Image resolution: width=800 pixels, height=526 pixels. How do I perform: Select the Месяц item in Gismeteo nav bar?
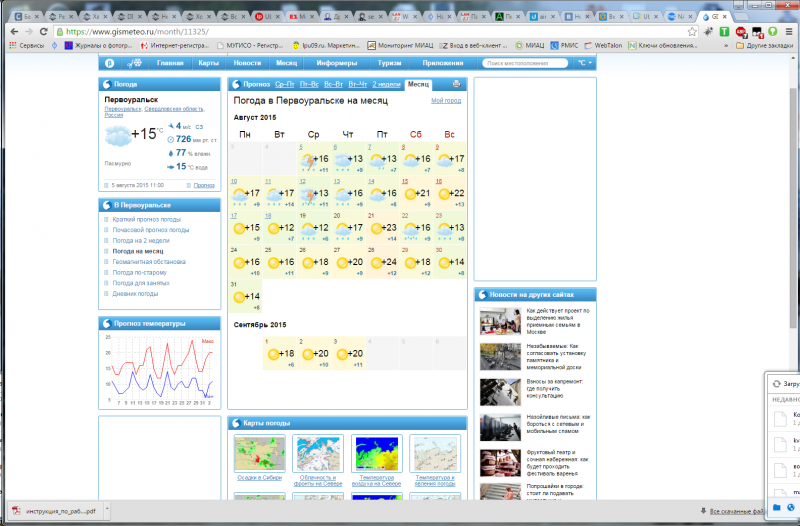[x=286, y=63]
